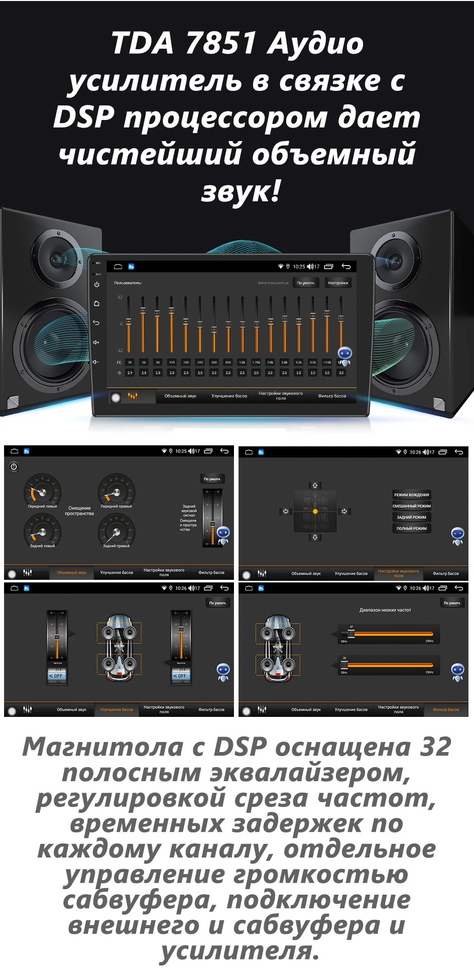Click the 30 Hz band slider on the equalizer
Screen dimensions: 474x980
tap(129, 325)
